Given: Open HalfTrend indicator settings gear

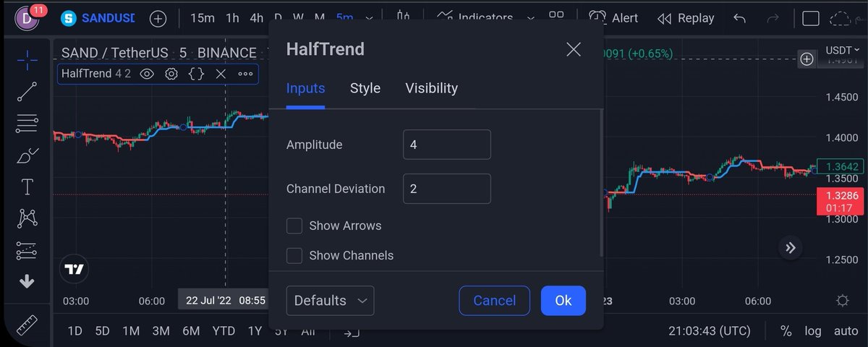Looking at the screenshot, I should 171,74.
